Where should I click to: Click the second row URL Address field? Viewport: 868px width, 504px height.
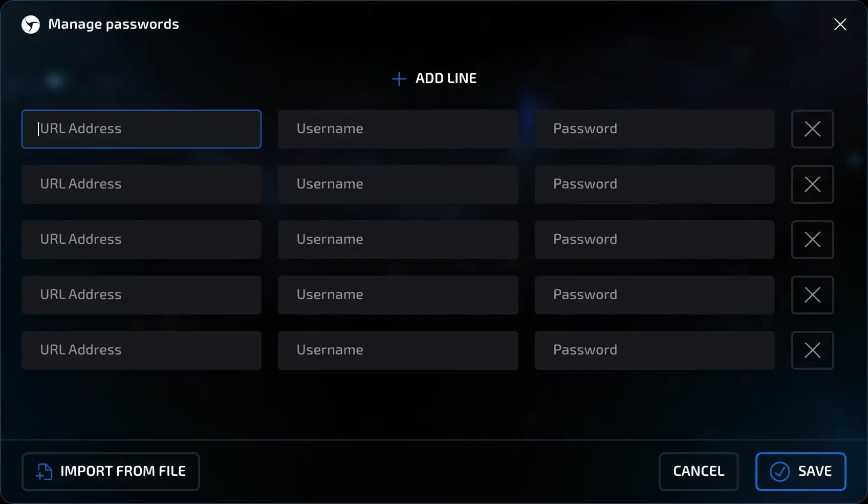click(141, 184)
